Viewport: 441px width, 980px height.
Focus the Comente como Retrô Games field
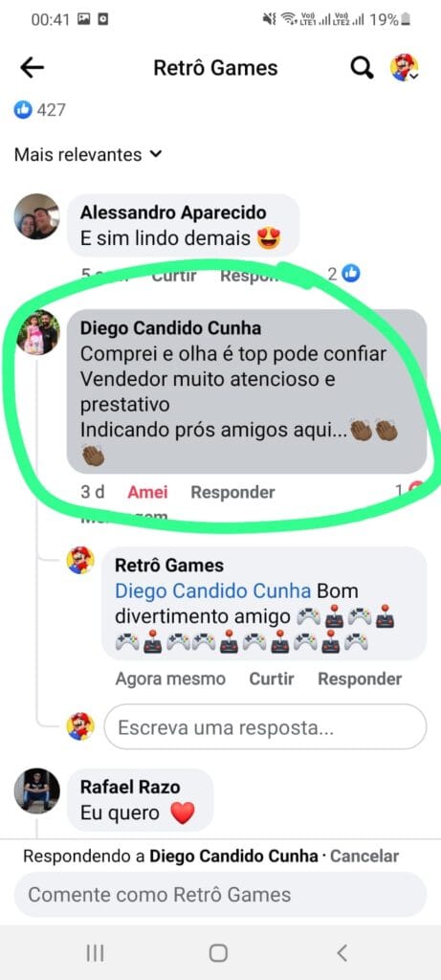220,895
